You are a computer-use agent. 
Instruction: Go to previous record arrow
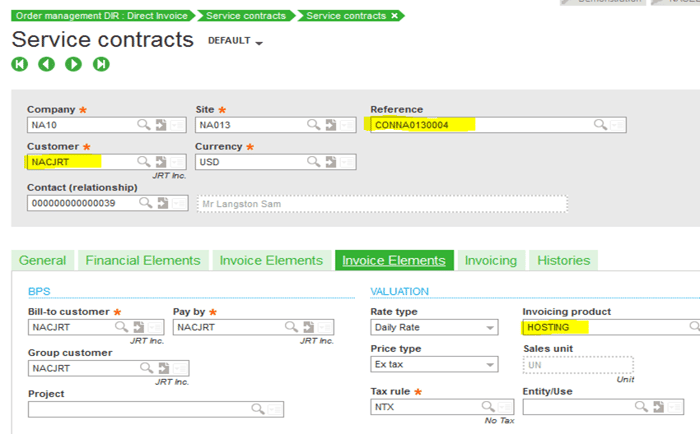47,64
